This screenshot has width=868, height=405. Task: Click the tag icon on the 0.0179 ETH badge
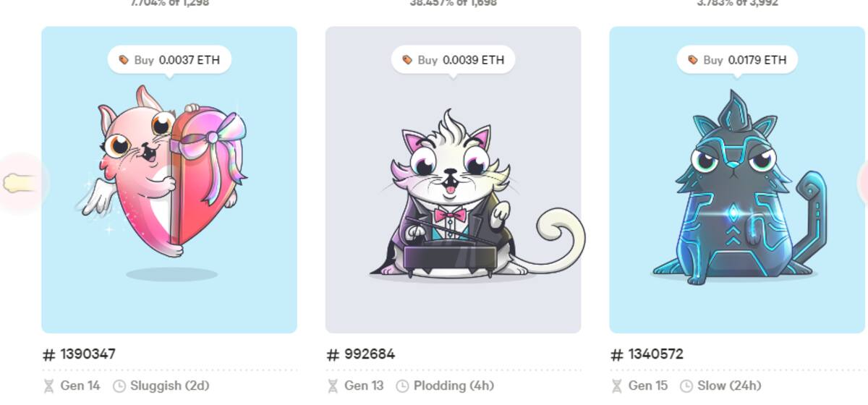pos(693,60)
